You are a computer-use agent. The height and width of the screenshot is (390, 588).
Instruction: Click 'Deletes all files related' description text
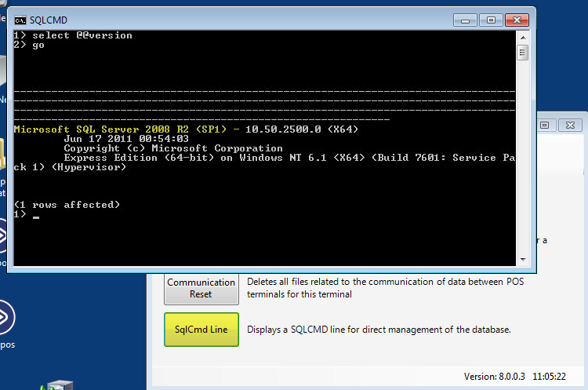pyautogui.click(x=385, y=288)
